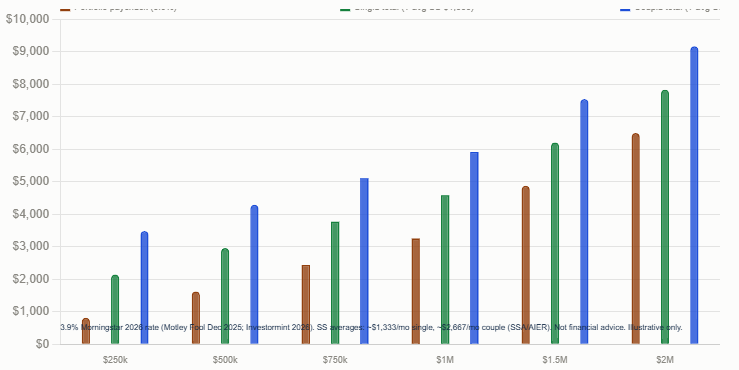Click the $1M x-axis label
The width and height of the screenshot is (739, 370).
coord(445,360)
